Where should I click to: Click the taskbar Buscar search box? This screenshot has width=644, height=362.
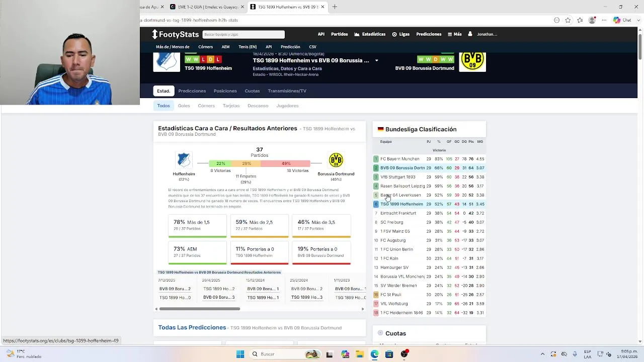285,354
